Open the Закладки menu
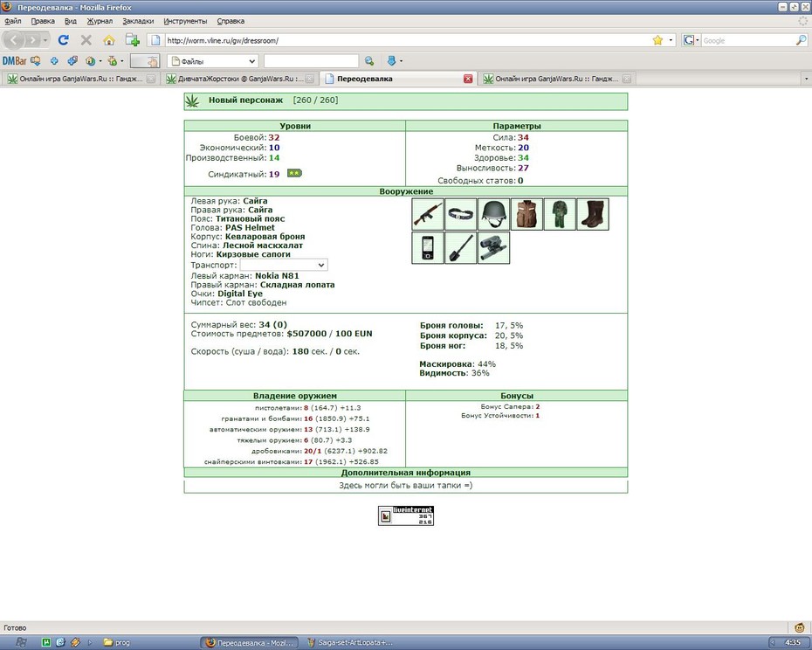Image resolution: width=812 pixels, height=650 pixels. pos(138,21)
